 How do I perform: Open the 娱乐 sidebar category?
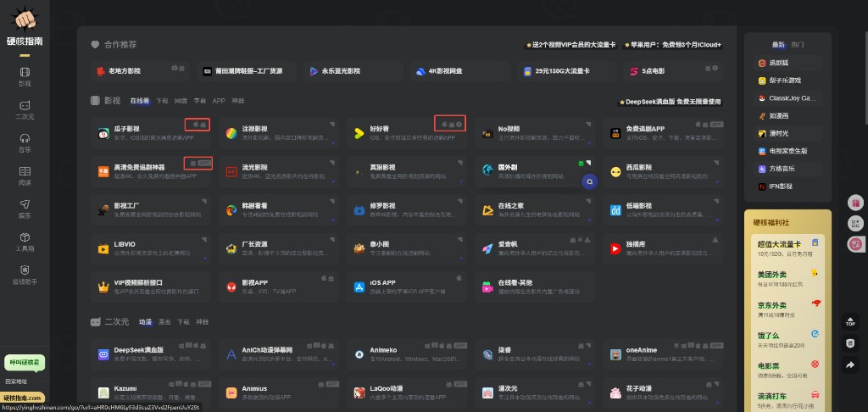click(x=25, y=209)
